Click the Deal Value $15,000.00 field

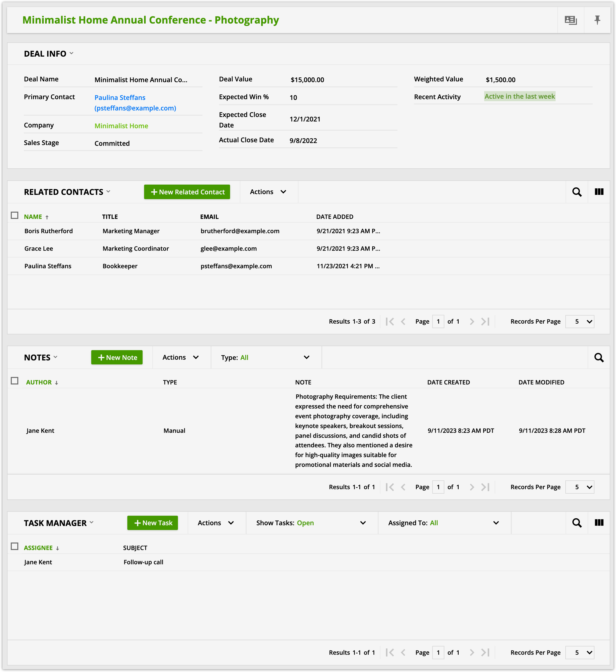(307, 80)
